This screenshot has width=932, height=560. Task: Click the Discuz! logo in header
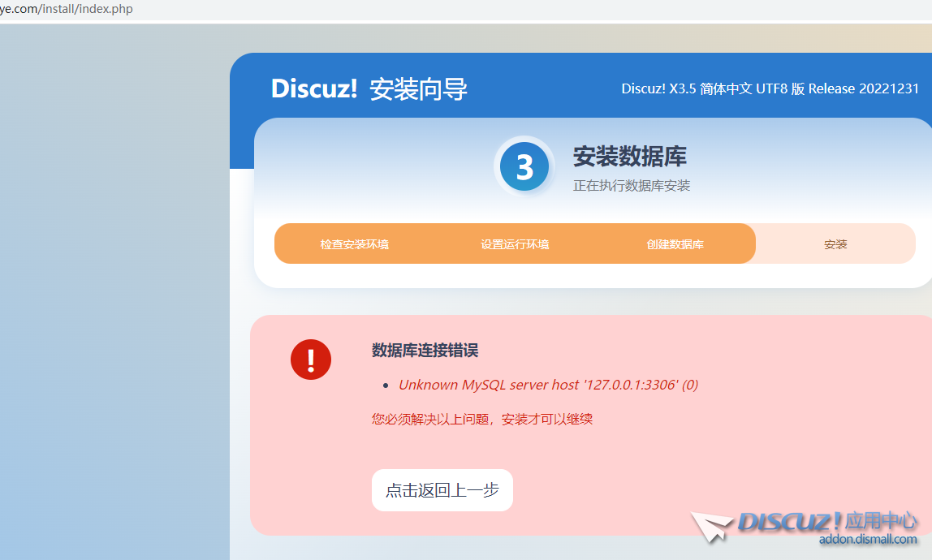click(314, 88)
